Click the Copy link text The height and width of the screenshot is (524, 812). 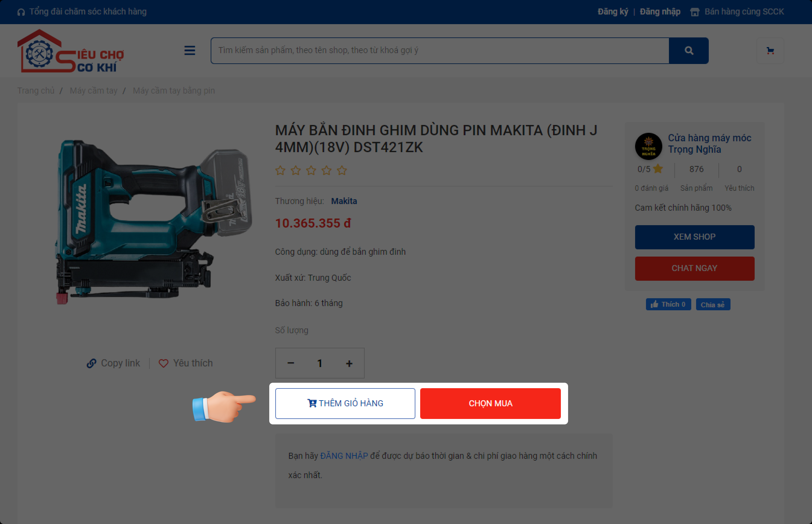tap(120, 363)
